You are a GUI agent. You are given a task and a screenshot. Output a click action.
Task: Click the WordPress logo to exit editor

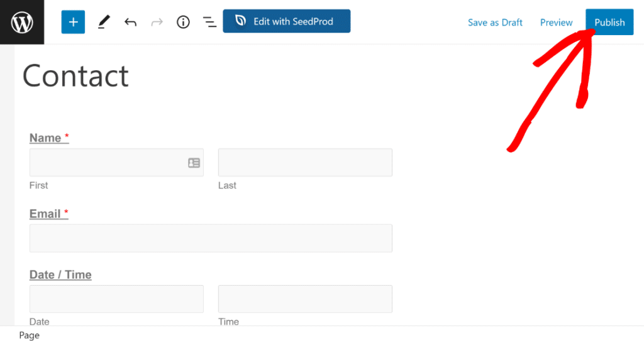click(22, 22)
